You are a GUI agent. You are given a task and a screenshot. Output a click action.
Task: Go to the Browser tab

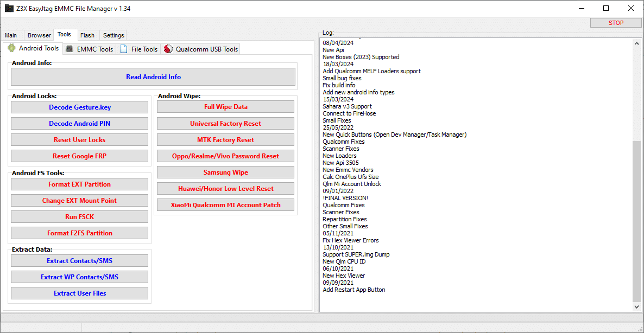[39, 35]
